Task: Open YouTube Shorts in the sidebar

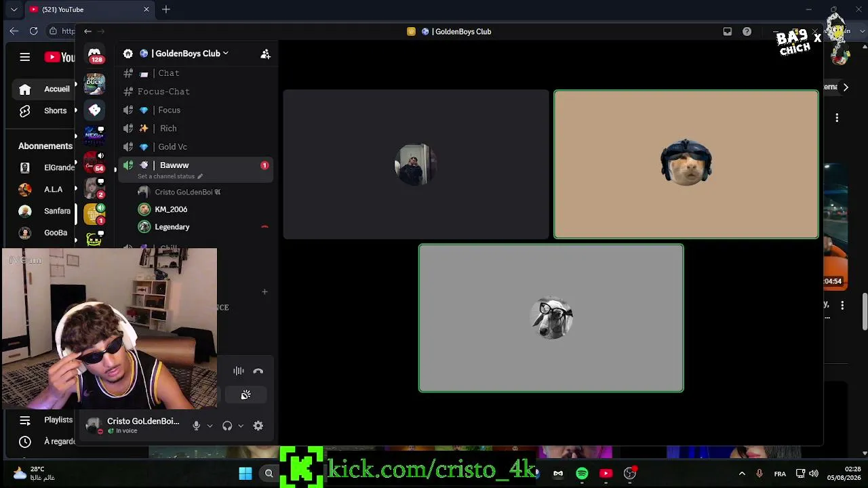Action: (43, 110)
